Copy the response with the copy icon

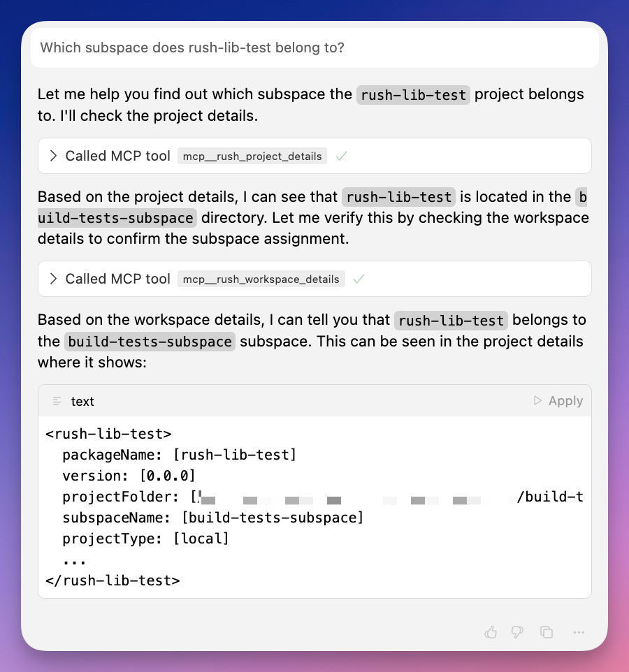[x=547, y=632]
